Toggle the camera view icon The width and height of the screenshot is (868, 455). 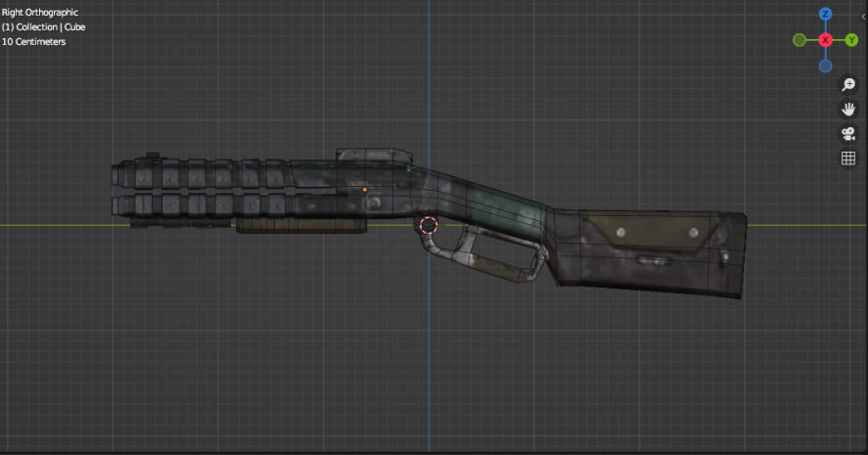click(848, 133)
